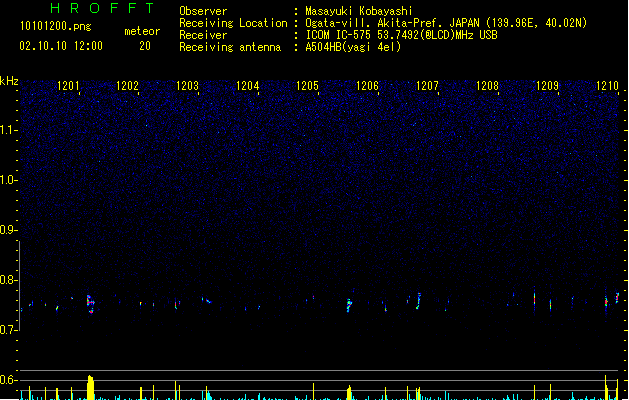The height and width of the screenshot is (400, 629).
Task: Click the meteor echo just before 1207
Action: [x=418, y=301]
